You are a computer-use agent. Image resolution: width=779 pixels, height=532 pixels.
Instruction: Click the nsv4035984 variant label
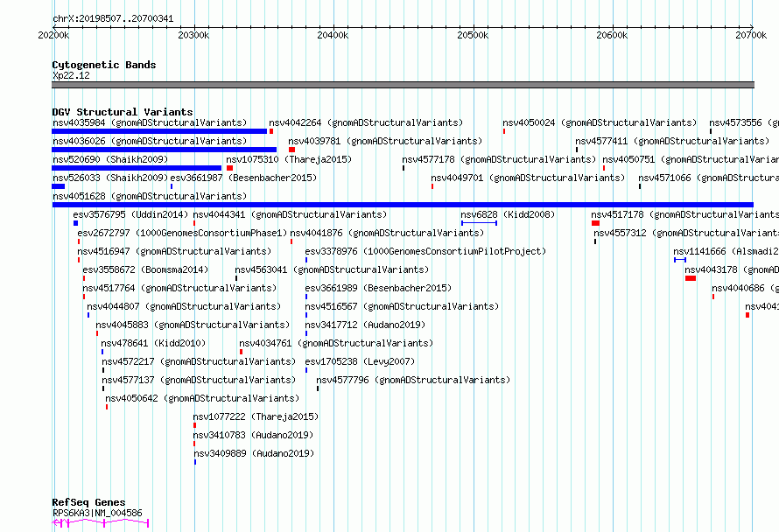pyautogui.click(x=150, y=122)
